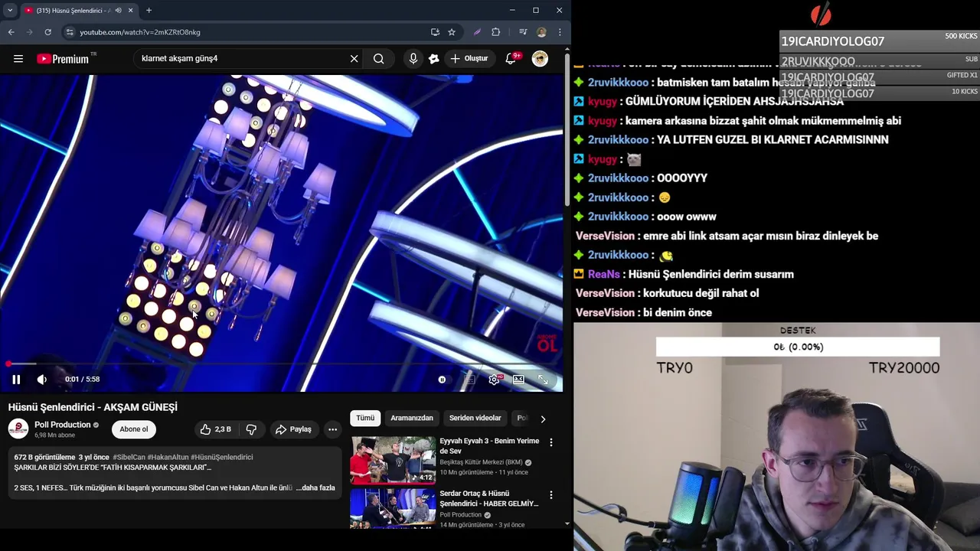Mute the video with the player volume icon
980x551 pixels.
(42, 379)
